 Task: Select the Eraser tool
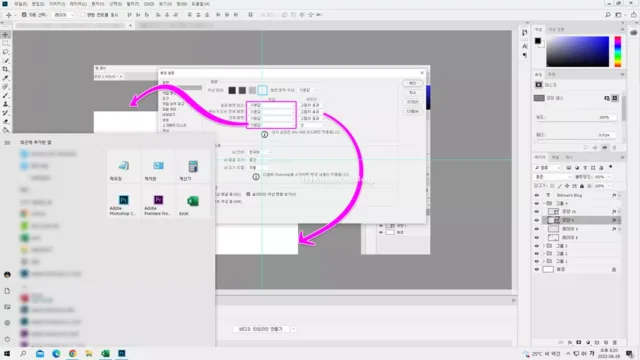[6, 122]
